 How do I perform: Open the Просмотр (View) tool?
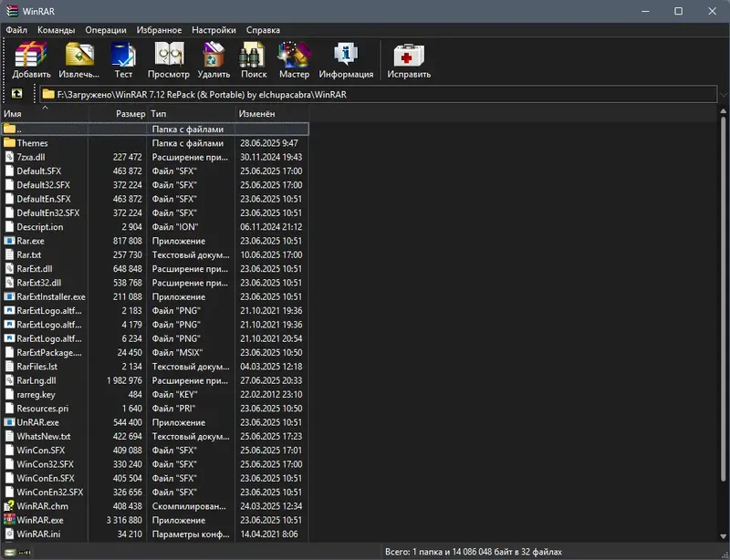pos(169,60)
